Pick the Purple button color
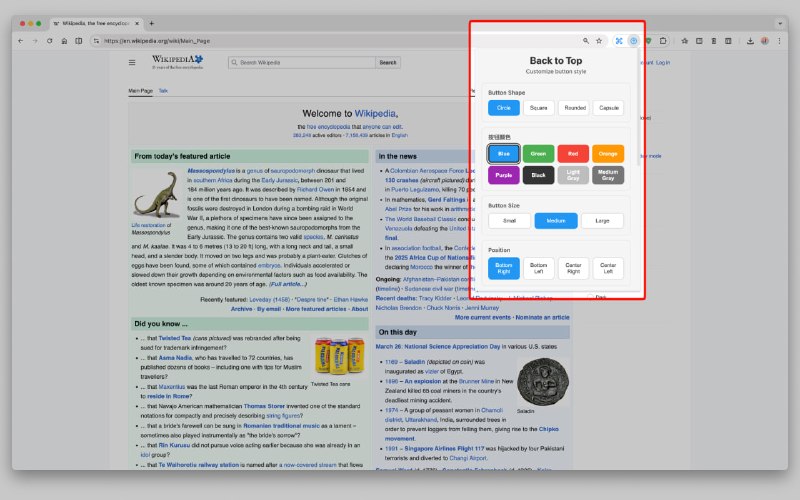800x500 pixels. [x=504, y=175]
